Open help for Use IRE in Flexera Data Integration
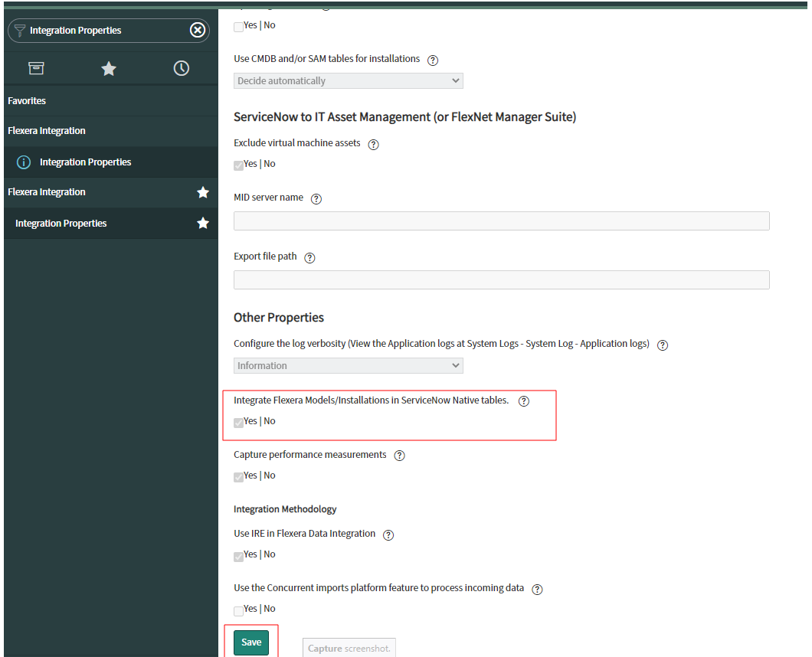The image size is (812, 657). click(x=388, y=534)
